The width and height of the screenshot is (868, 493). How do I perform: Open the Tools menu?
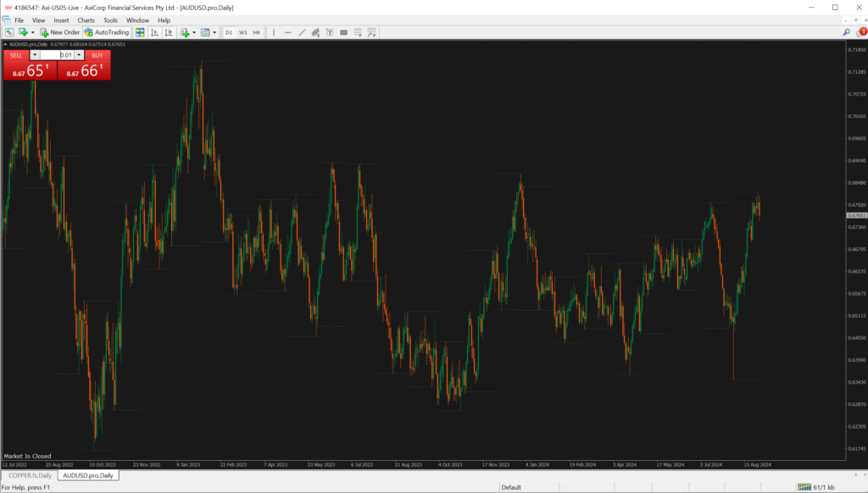(x=110, y=20)
